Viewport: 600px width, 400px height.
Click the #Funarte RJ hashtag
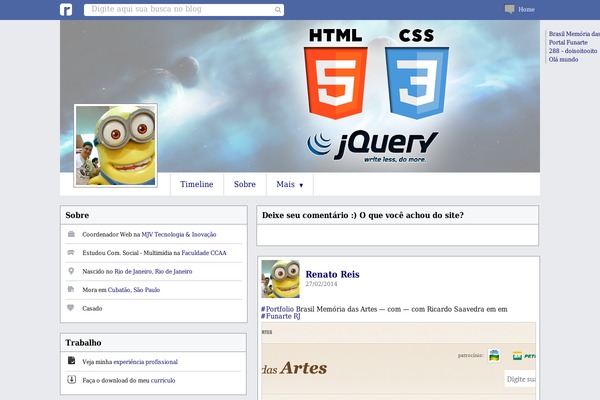click(x=280, y=316)
